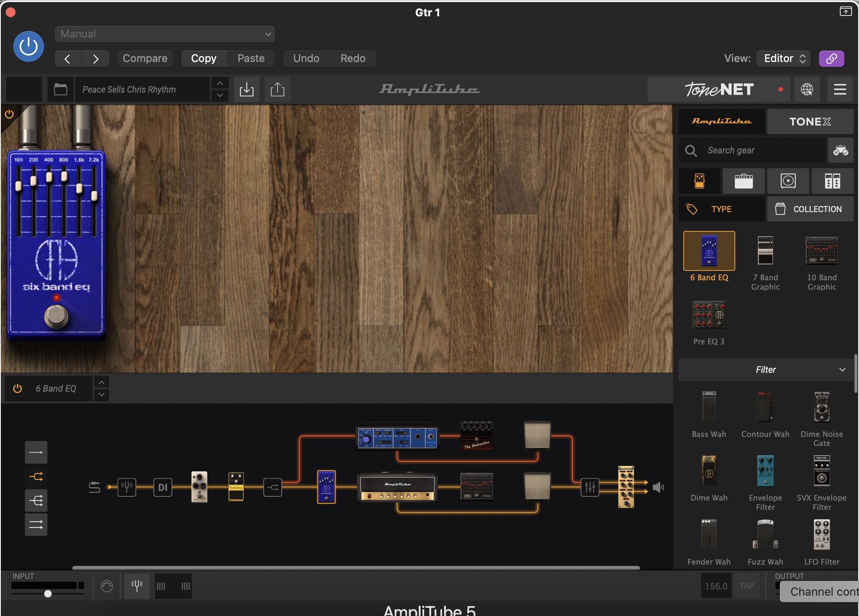Step to next preset with down arrow

tap(220, 95)
